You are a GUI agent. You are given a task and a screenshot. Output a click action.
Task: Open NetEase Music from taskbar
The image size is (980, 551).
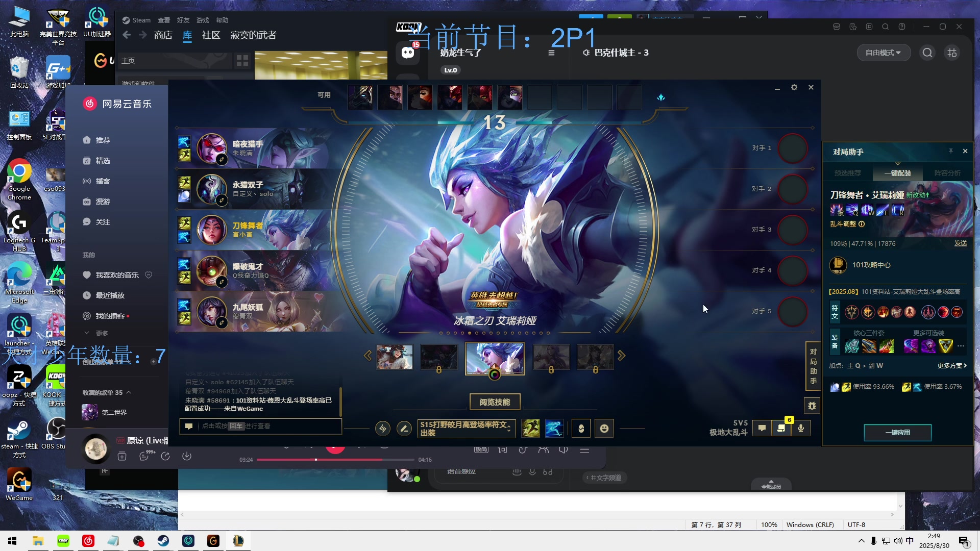tap(88, 541)
